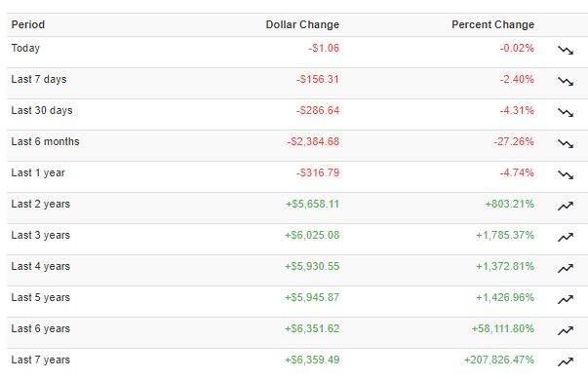The height and width of the screenshot is (379, 588).
Task: Click the uptrend icon for Last 2 years
Action: [x=566, y=206]
